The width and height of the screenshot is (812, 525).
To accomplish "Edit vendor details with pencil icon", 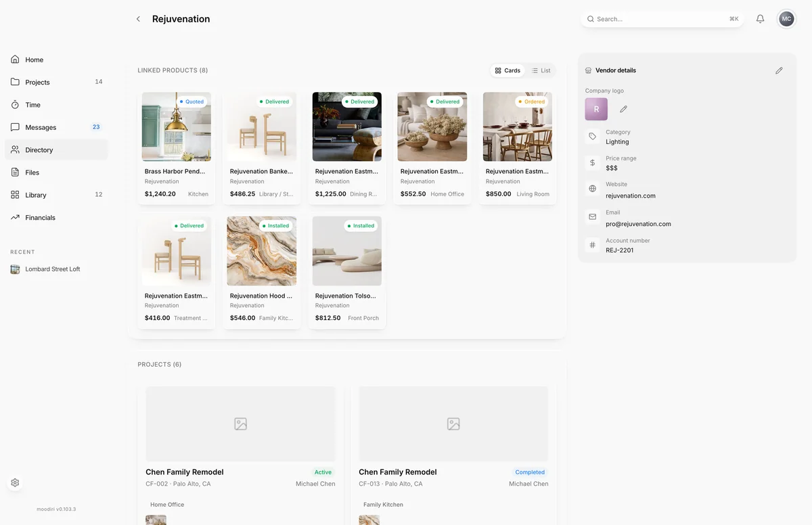I will (x=779, y=70).
